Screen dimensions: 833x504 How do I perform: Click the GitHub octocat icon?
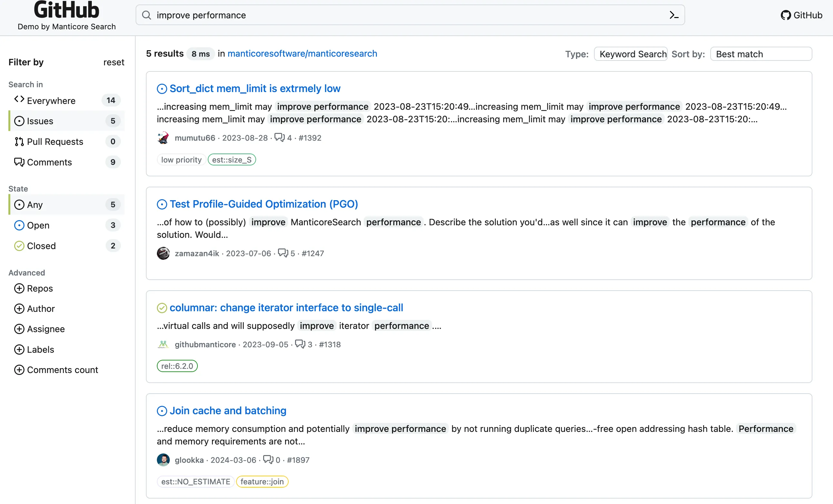coord(786,15)
